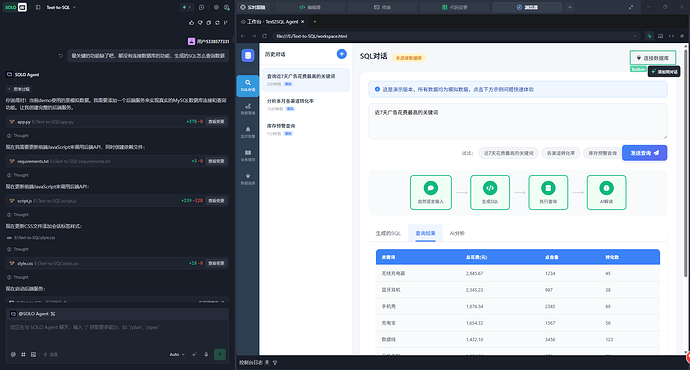
Task: Click the undo arrow beside the user message
Action: [61, 56]
